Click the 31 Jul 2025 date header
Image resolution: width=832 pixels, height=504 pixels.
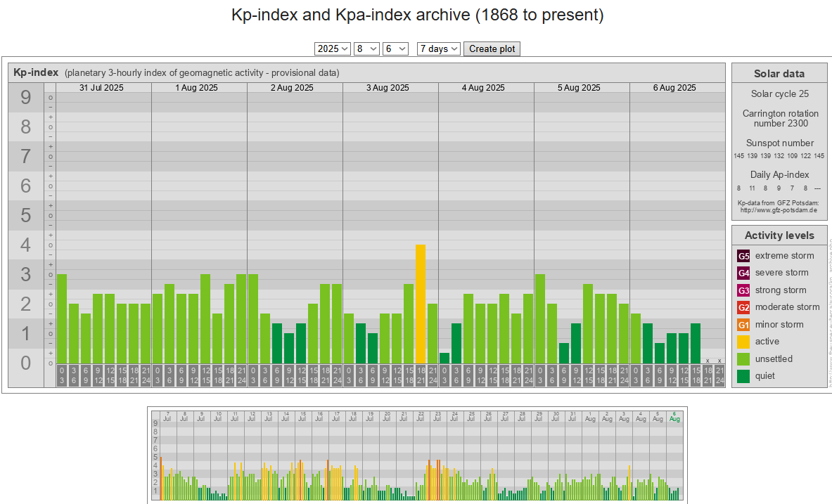pyautogui.click(x=103, y=88)
